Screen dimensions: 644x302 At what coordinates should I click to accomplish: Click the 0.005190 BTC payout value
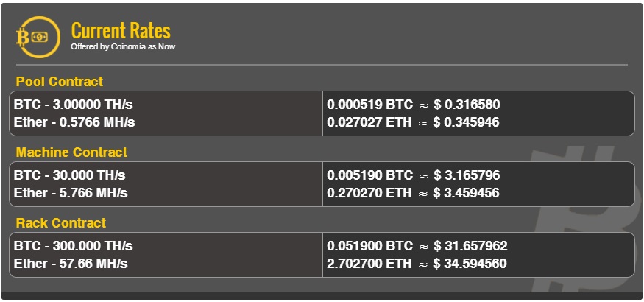(x=370, y=175)
